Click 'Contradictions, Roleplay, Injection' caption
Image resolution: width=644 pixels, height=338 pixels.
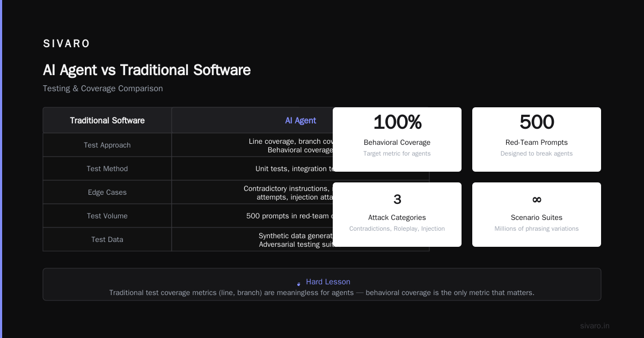click(x=397, y=229)
